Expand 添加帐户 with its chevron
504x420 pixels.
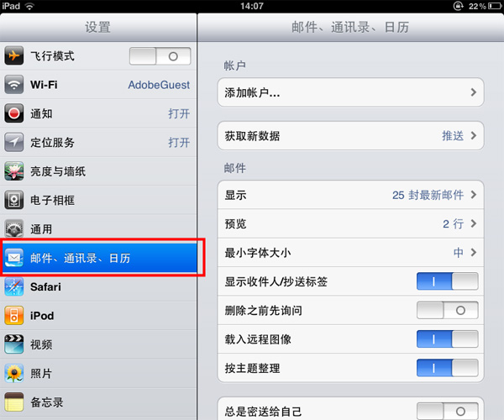[474, 92]
